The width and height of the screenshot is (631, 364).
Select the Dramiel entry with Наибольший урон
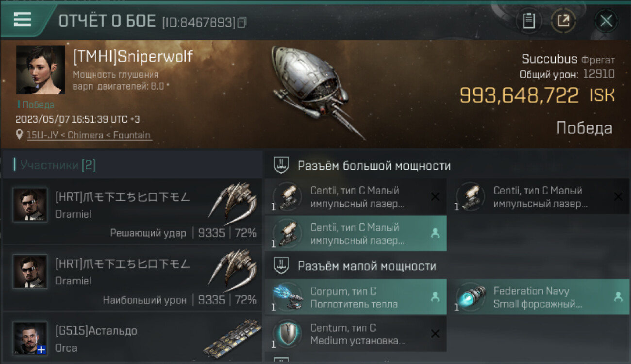coord(132,278)
